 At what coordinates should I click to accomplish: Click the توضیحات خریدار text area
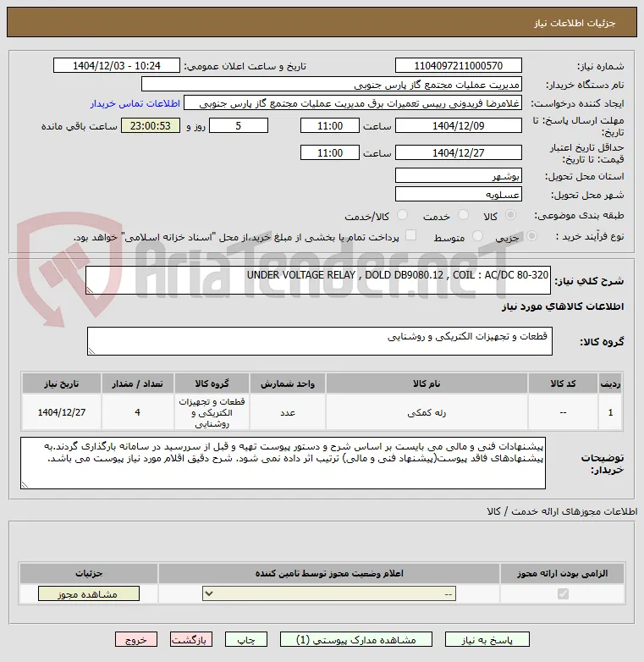[x=283, y=463]
